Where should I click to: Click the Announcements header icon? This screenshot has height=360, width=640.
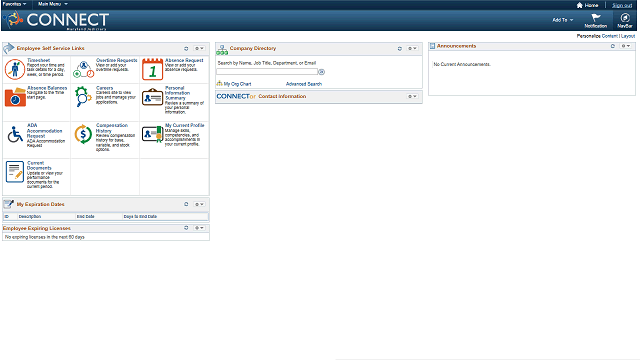(432, 46)
